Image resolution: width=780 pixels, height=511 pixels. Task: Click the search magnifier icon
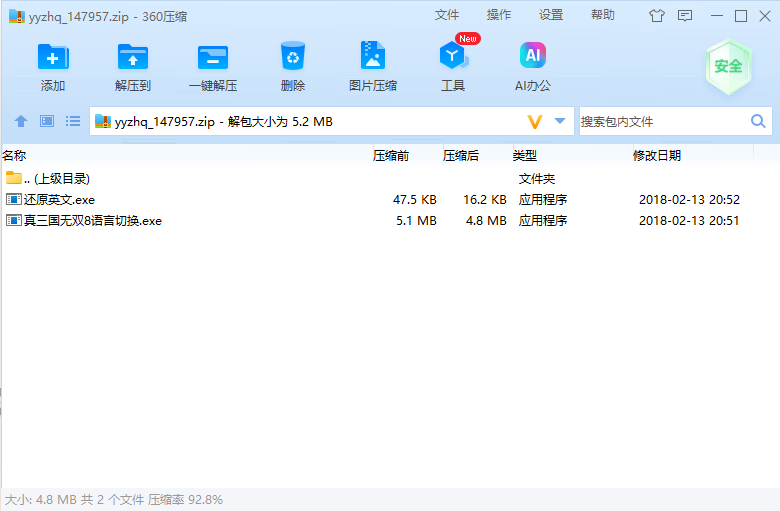758,121
